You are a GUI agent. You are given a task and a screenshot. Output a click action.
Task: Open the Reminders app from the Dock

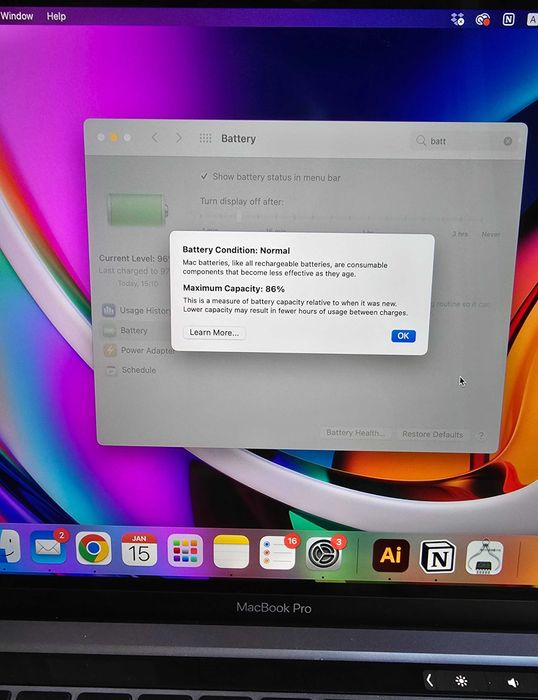(x=277, y=553)
